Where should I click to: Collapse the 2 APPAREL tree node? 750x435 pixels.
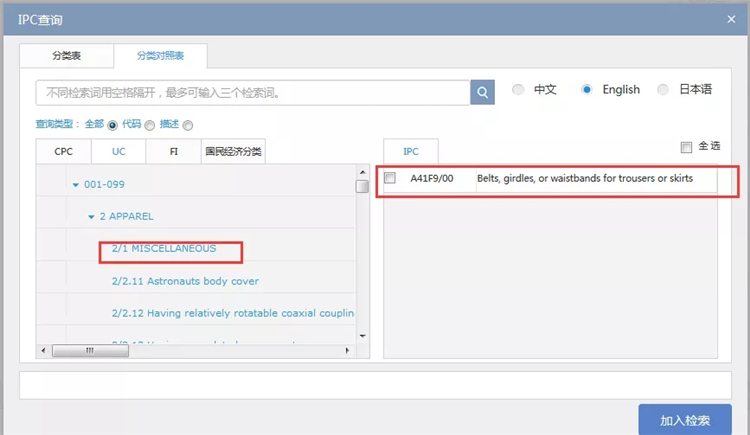pyautogui.click(x=90, y=217)
